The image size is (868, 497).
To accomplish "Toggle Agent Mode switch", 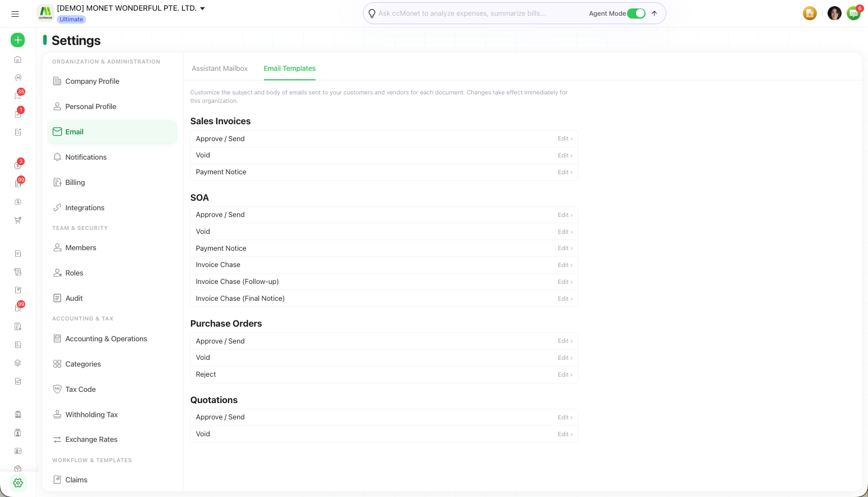I will (637, 13).
